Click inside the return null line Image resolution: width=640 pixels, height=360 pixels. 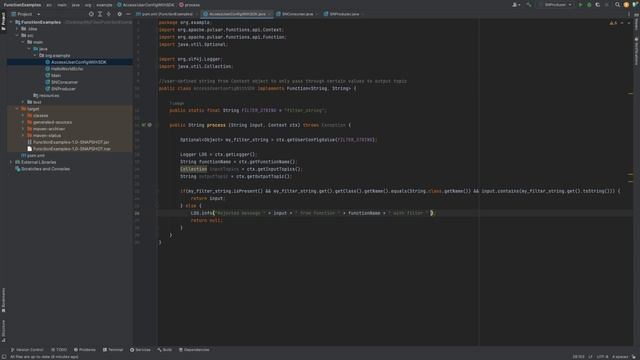pyautogui.click(x=207, y=220)
